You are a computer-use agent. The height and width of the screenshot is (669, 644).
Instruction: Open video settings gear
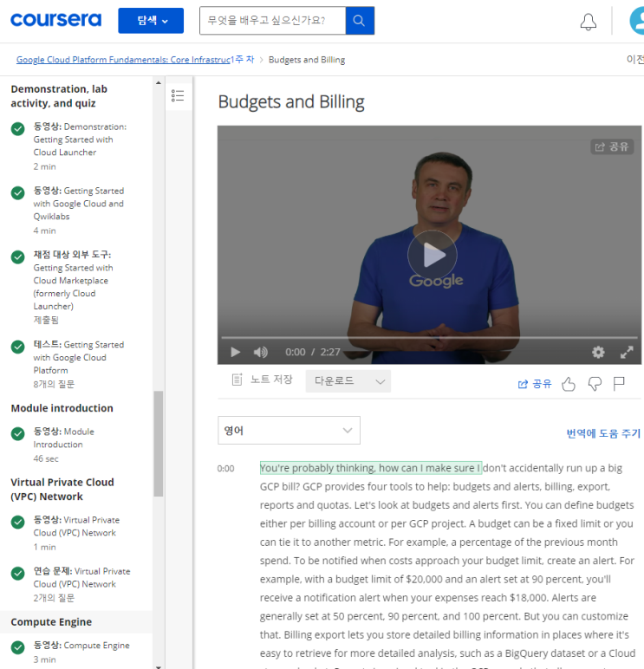click(x=598, y=352)
